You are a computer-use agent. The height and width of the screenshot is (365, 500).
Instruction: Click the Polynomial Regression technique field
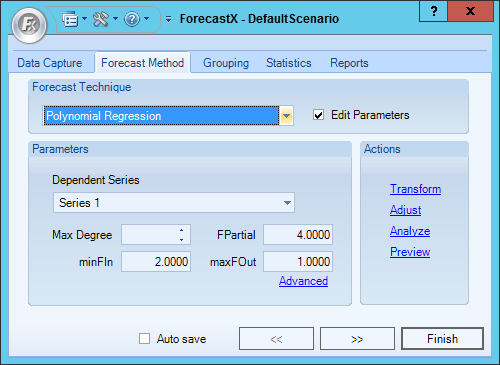click(161, 116)
